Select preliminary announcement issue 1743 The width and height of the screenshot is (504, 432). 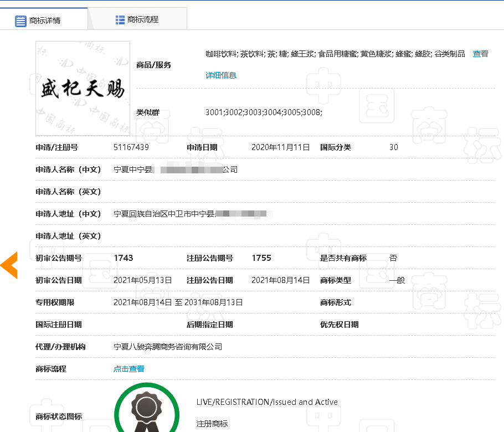coord(124,258)
